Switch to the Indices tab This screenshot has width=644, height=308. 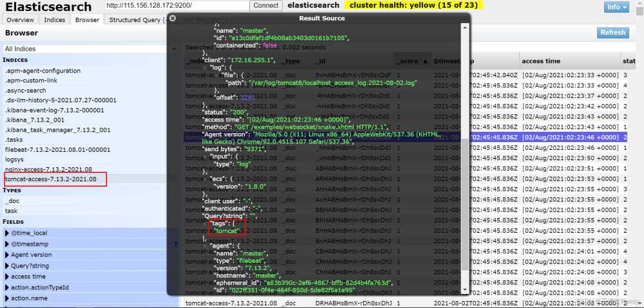55,20
